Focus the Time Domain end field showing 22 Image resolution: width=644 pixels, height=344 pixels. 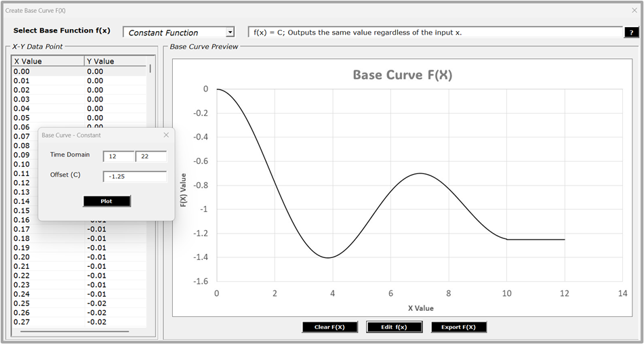[151, 156]
